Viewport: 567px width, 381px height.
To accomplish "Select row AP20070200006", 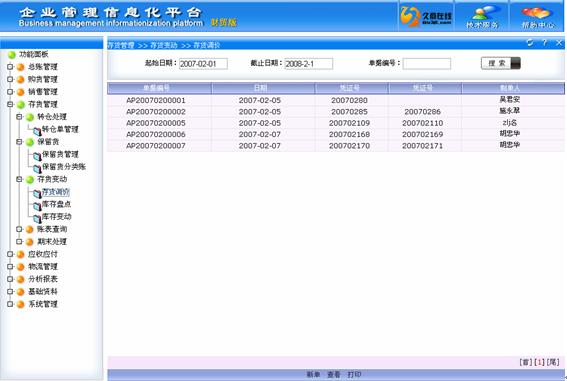I will (336, 134).
